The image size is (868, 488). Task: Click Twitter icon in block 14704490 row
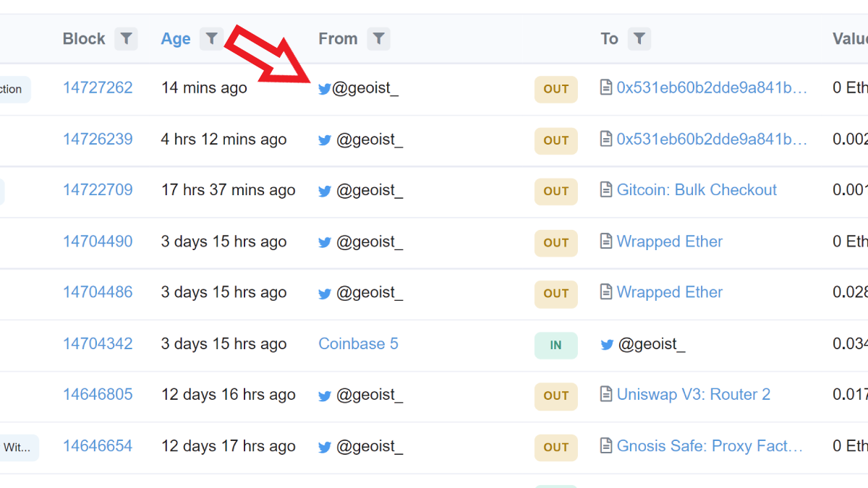click(325, 243)
